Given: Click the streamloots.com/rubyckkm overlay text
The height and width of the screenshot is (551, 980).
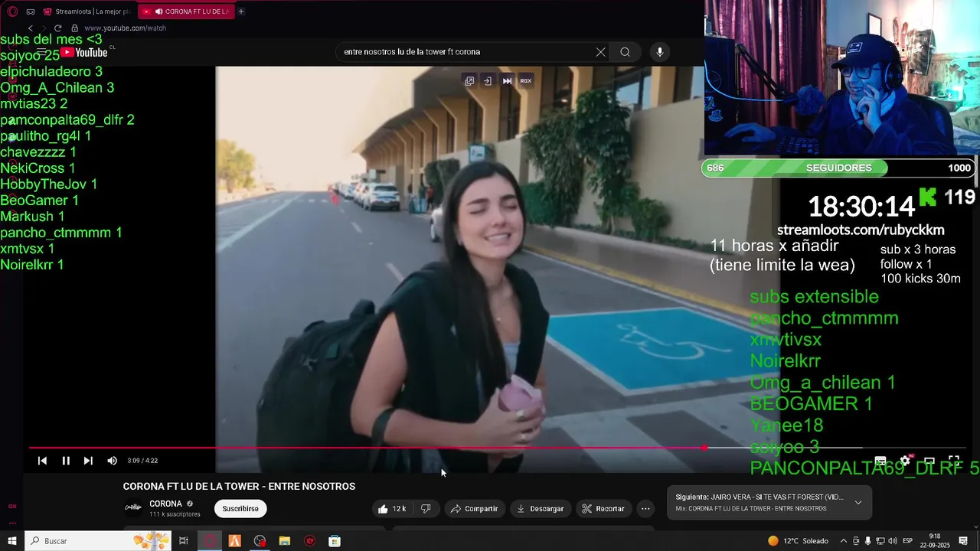Looking at the screenshot, I should 861,230.
